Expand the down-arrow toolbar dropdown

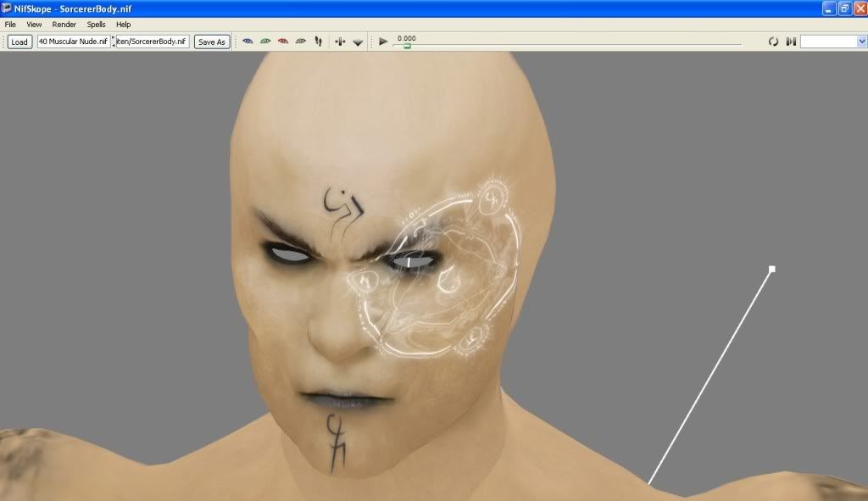[x=358, y=42]
